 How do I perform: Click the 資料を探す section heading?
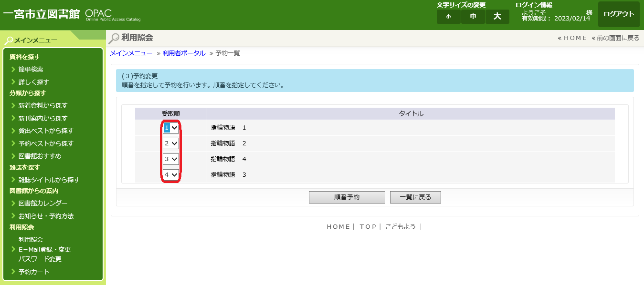click(x=25, y=57)
